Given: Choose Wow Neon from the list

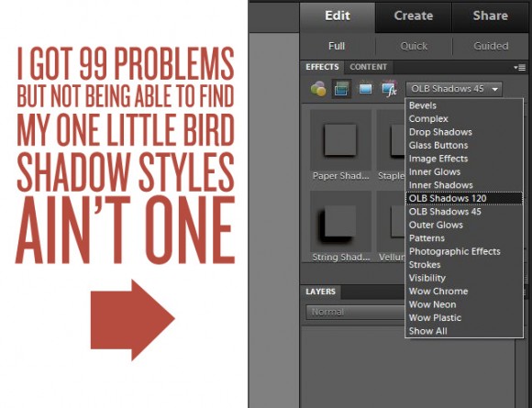Looking at the screenshot, I should coord(464,304).
